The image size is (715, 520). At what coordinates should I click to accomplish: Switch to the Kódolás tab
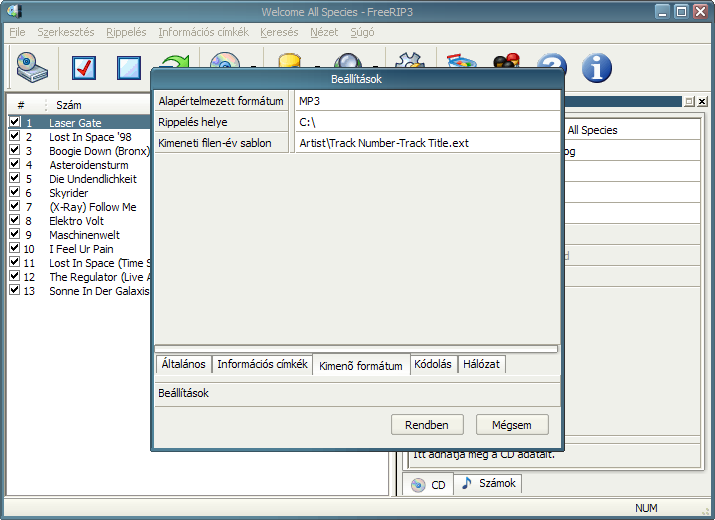[x=433, y=364]
